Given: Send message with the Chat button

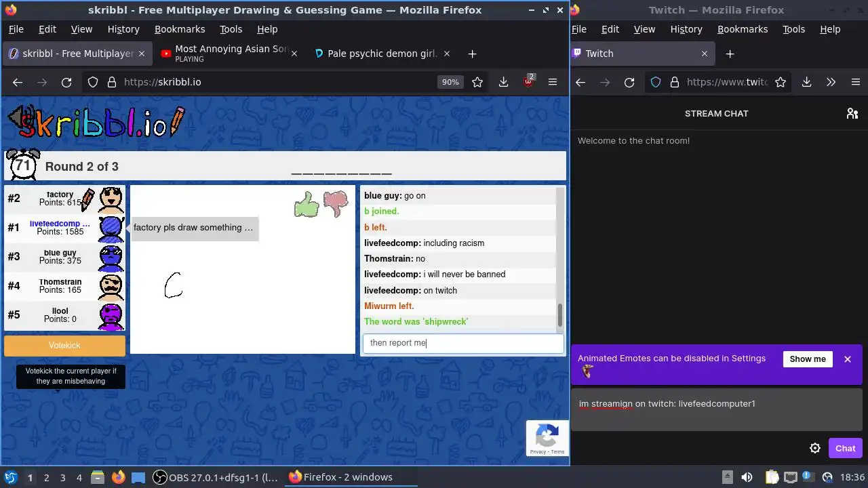Looking at the screenshot, I should point(845,448).
